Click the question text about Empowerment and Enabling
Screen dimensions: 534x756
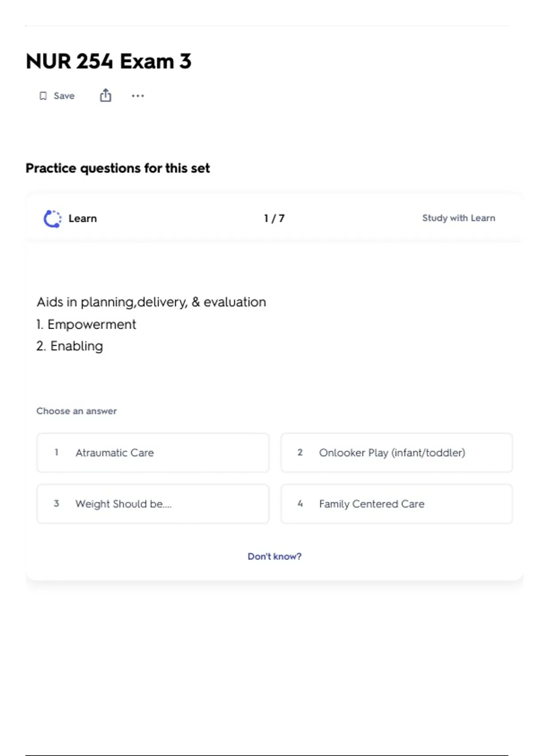tap(151, 324)
